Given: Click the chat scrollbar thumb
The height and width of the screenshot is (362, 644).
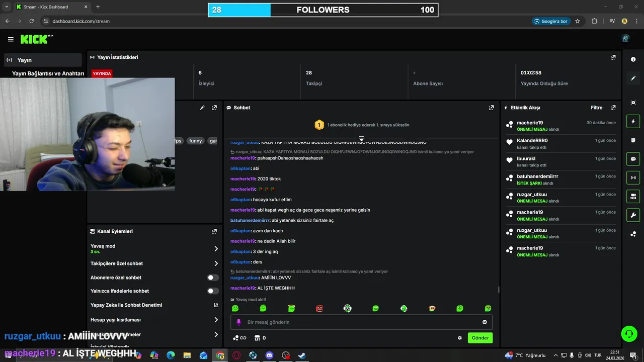Looking at the screenshot, I should coord(499,290).
